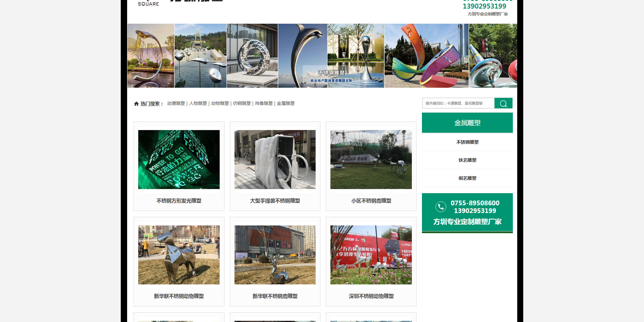Open the 新华联不锈钢动物雕塑 product image
Screen dimensions: 644x322
(179, 255)
